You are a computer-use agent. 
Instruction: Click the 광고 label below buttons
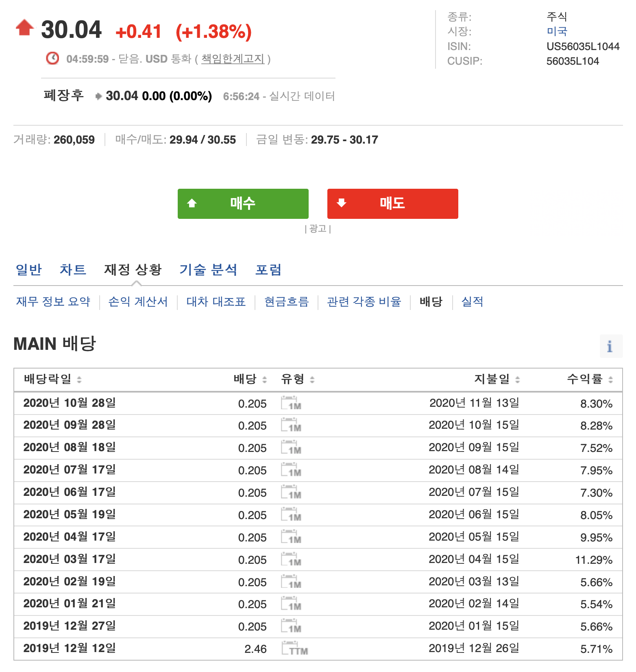click(x=318, y=229)
